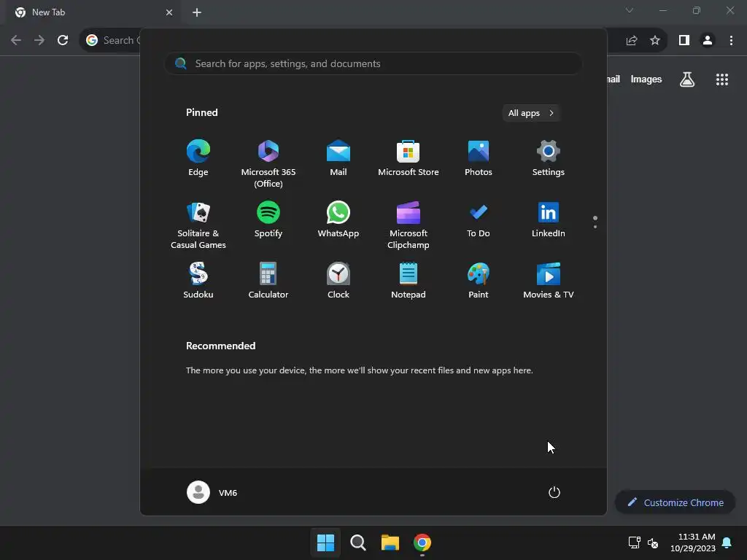
Task: Launch Solitaire & Casual Games
Action: pos(198,225)
